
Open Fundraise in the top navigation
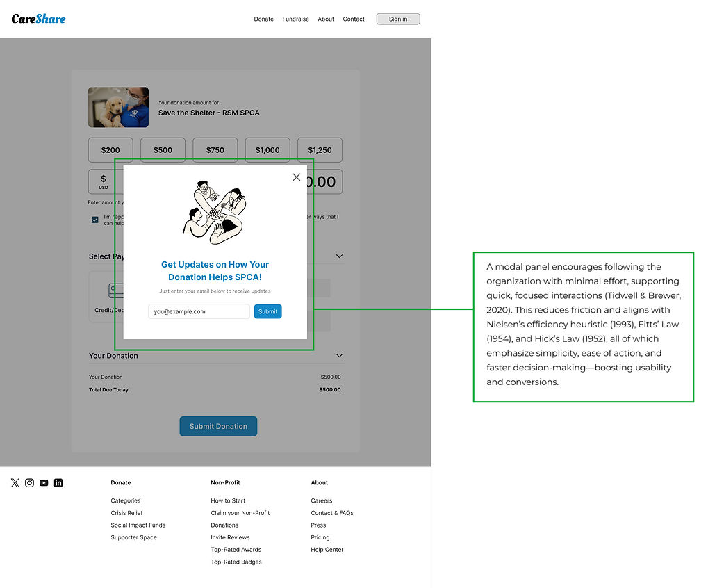pyautogui.click(x=296, y=19)
